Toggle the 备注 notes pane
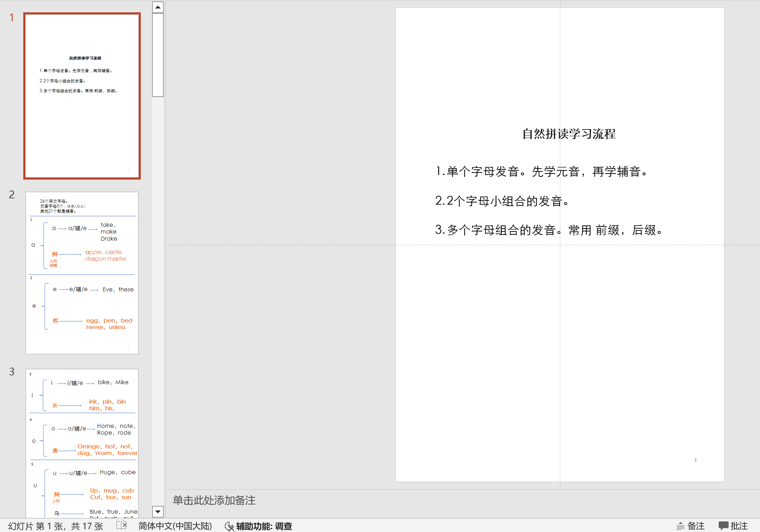Screen dimensions: 760x532 [x=695, y=526]
